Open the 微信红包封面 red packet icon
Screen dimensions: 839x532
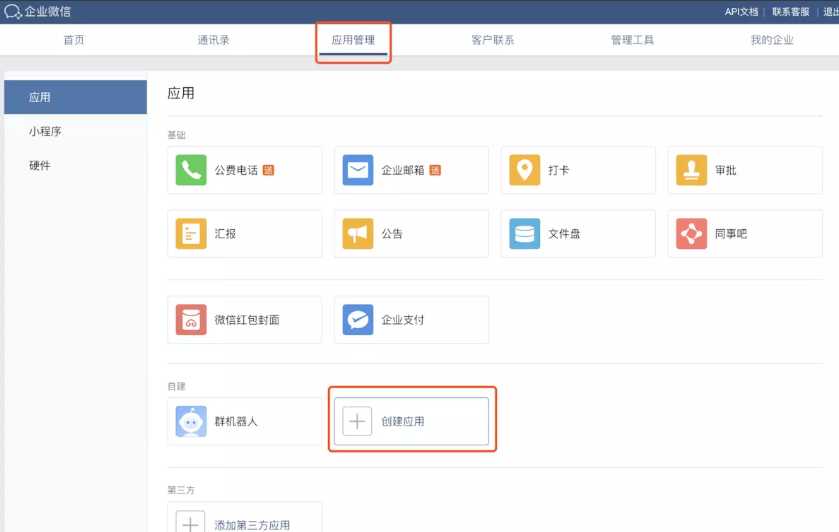coord(191,320)
